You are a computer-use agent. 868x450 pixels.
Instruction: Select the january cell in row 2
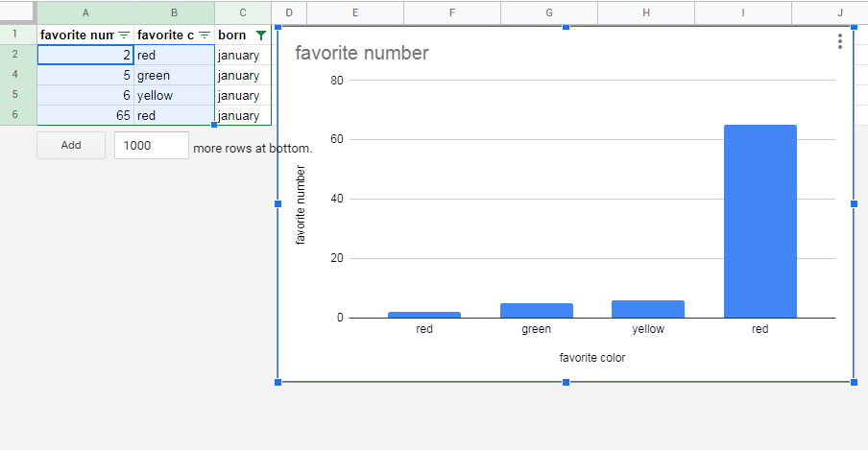tap(243, 55)
